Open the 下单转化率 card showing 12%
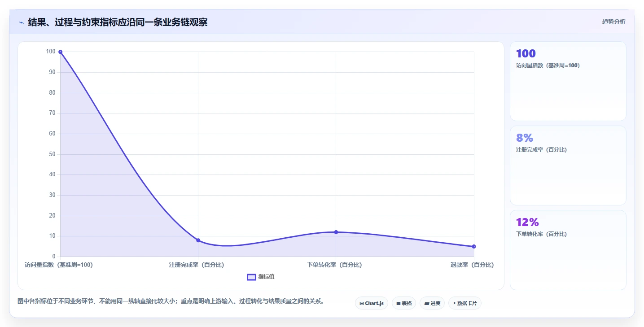 tap(568, 250)
